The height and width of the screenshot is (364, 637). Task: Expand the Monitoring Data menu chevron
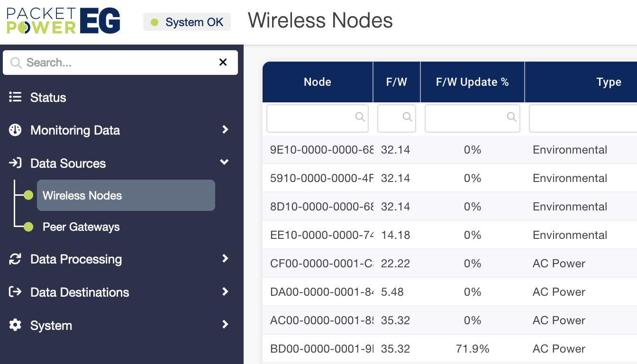(225, 129)
